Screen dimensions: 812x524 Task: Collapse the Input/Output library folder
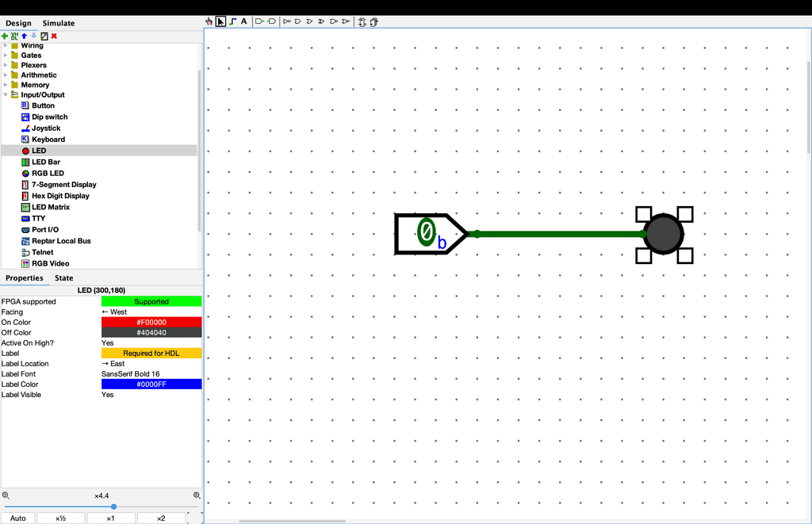pyautogui.click(x=6, y=95)
